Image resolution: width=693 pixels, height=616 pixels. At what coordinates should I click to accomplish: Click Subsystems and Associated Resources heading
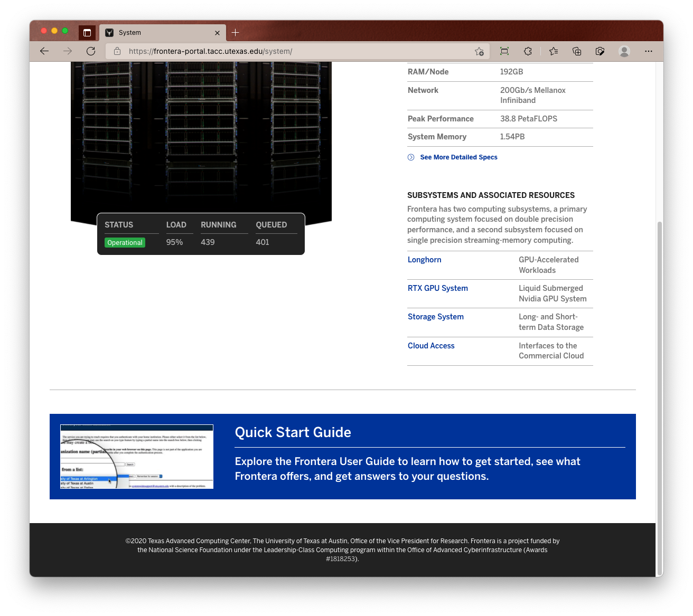491,195
